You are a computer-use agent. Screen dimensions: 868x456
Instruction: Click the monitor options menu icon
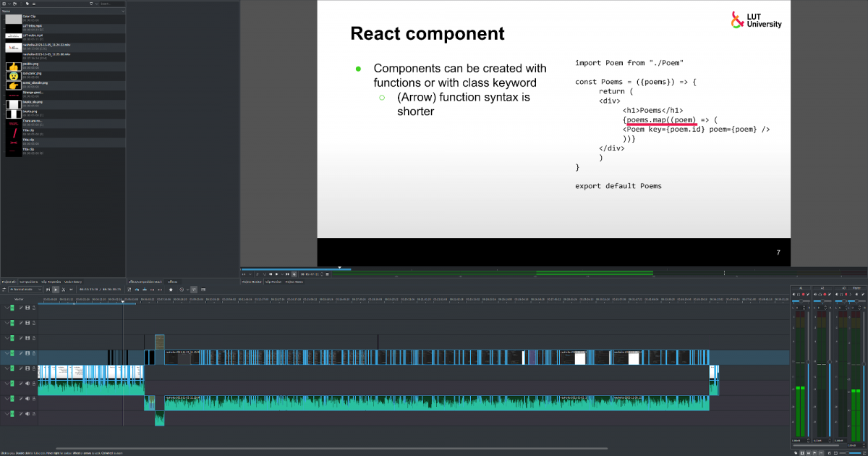[327, 274]
